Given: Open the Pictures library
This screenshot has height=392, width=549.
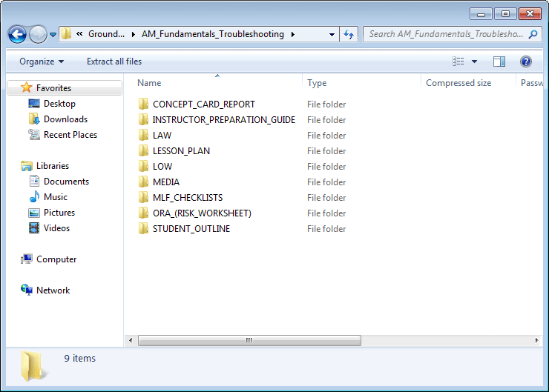Looking at the screenshot, I should tap(59, 213).
